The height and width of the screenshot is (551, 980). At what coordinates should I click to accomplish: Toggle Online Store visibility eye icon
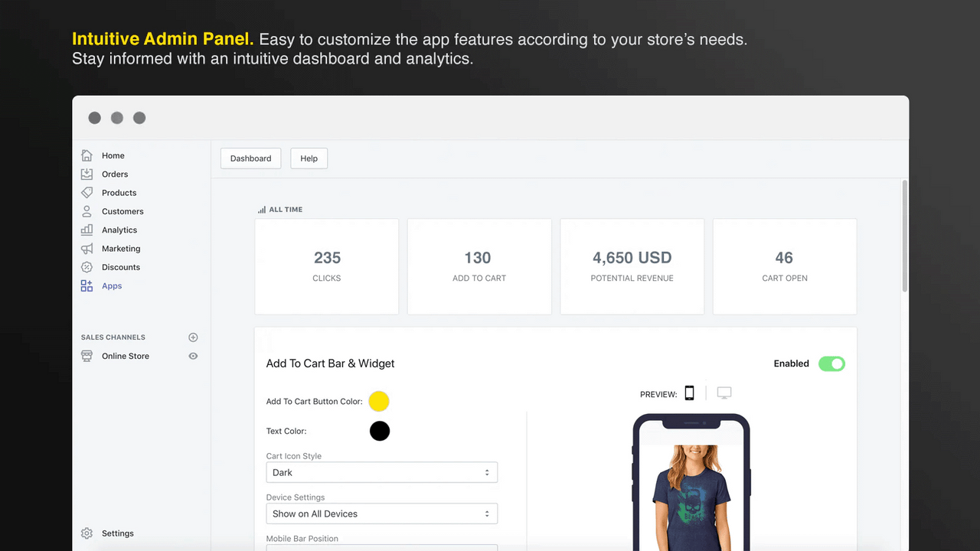[x=193, y=356]
